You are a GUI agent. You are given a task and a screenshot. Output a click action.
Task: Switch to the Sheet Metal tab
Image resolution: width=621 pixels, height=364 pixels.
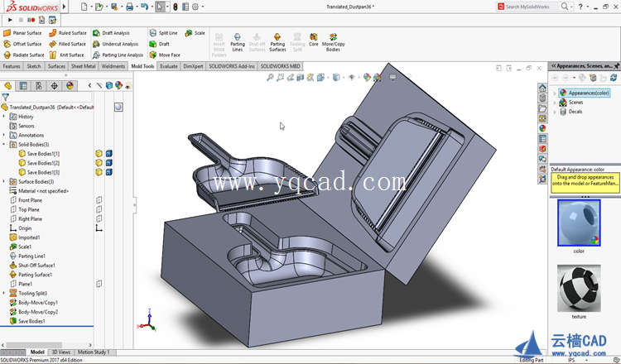coord(83,66)
